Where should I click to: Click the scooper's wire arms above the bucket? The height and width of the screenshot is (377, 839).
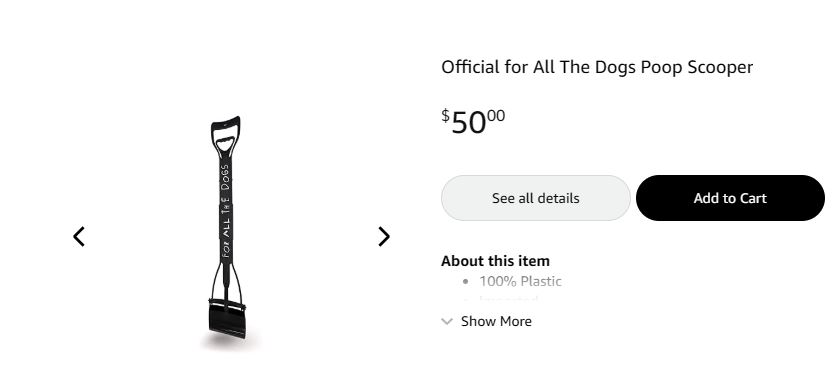coord(226,281)
